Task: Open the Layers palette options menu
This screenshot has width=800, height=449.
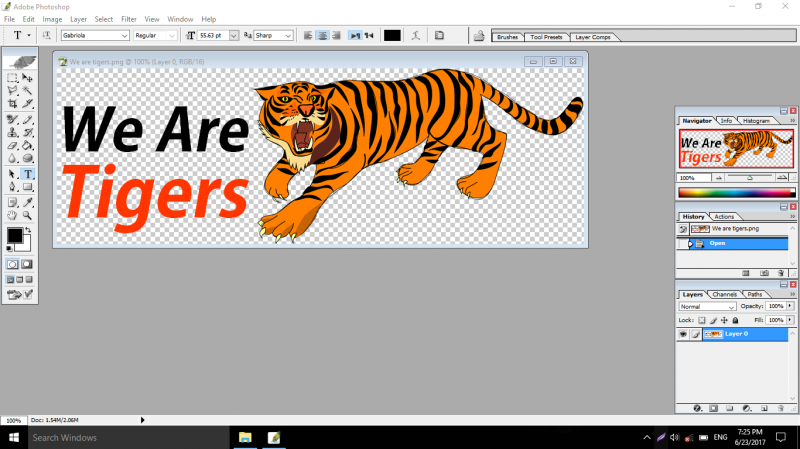Action: click(792, 294)
